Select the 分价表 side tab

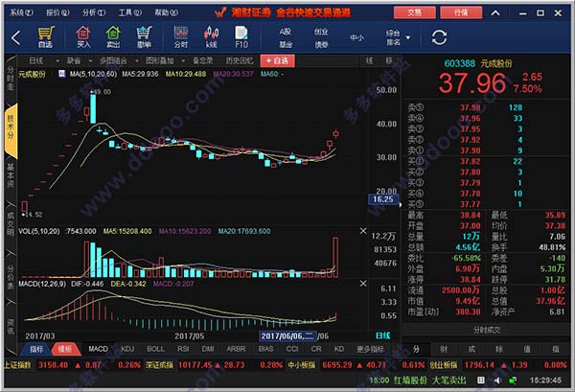(11, 277)
